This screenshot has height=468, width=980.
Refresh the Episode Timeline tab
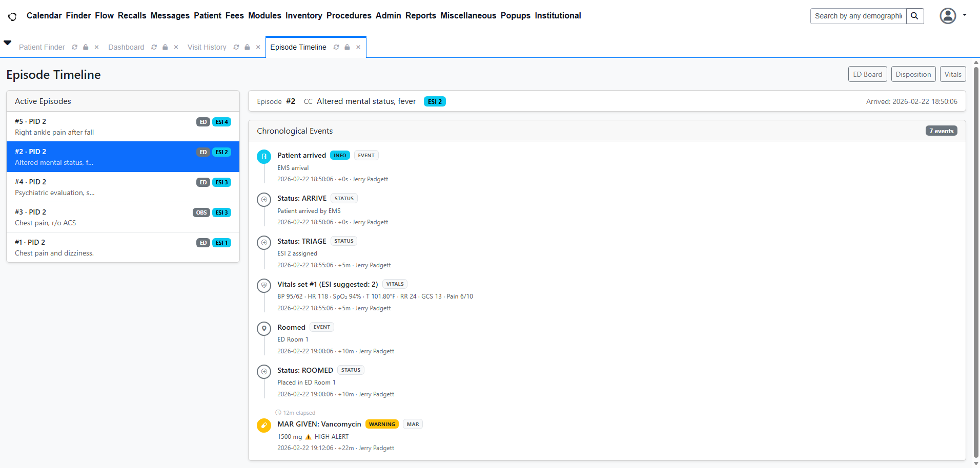336,47
